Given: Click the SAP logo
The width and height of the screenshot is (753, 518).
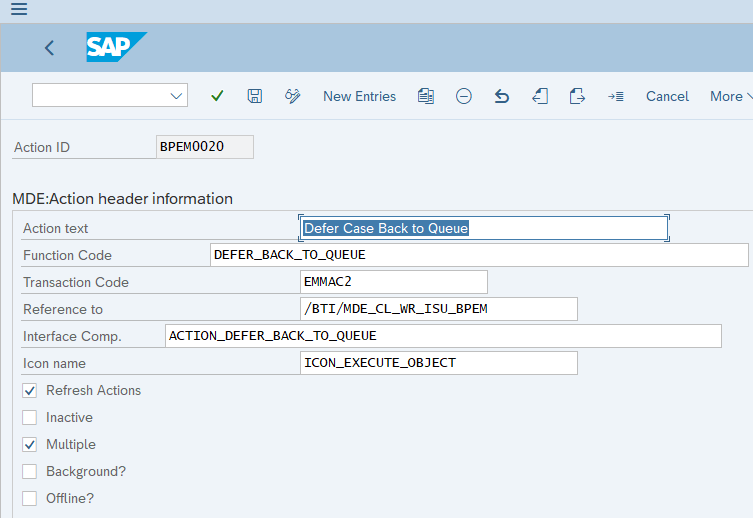Looking at the screenshot, I should coord(115,47).
